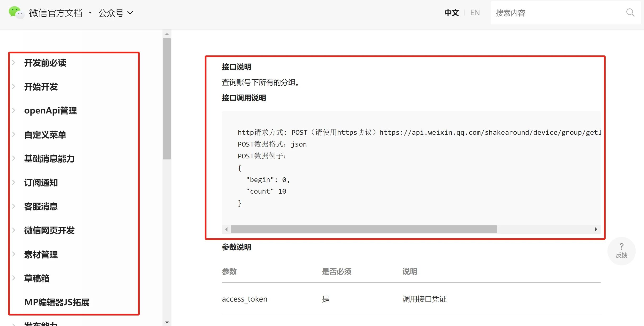Screen dimensions: 644x326
Task: Click the sidebar vertical scrollbar thumb
Action: coord(167,99)
